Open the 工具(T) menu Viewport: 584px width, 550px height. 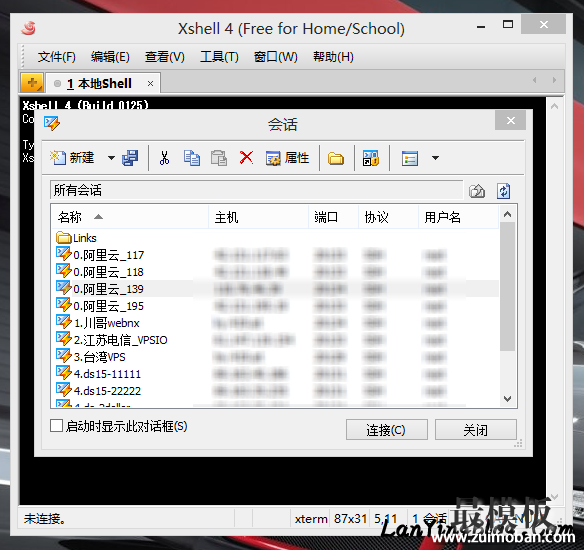(219, 57)
